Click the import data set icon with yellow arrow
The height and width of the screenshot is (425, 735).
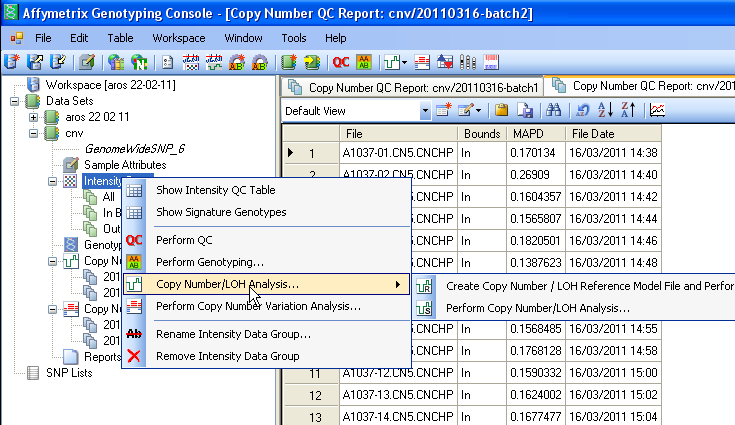pyautogui.click(x=312, y=62)
